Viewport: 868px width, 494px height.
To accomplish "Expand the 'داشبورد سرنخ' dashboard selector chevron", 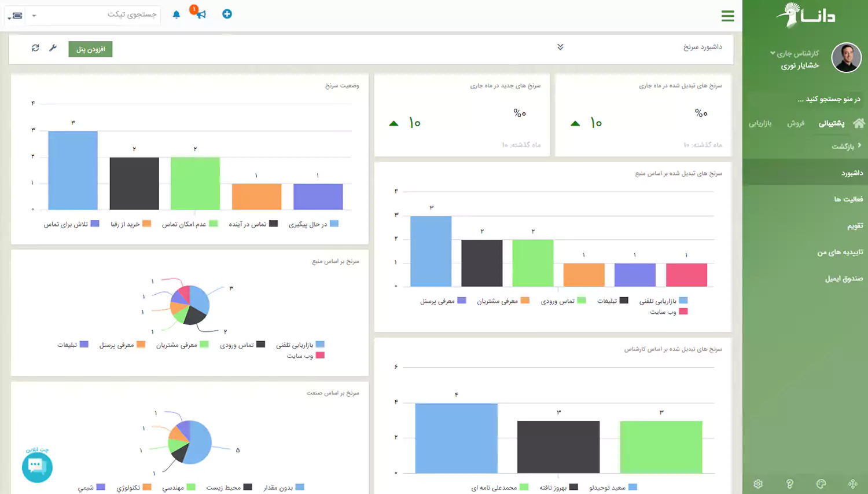I will (560, 47).
